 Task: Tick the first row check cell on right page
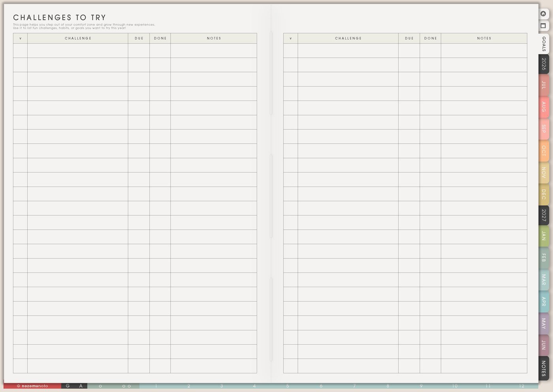click(291, 51)
